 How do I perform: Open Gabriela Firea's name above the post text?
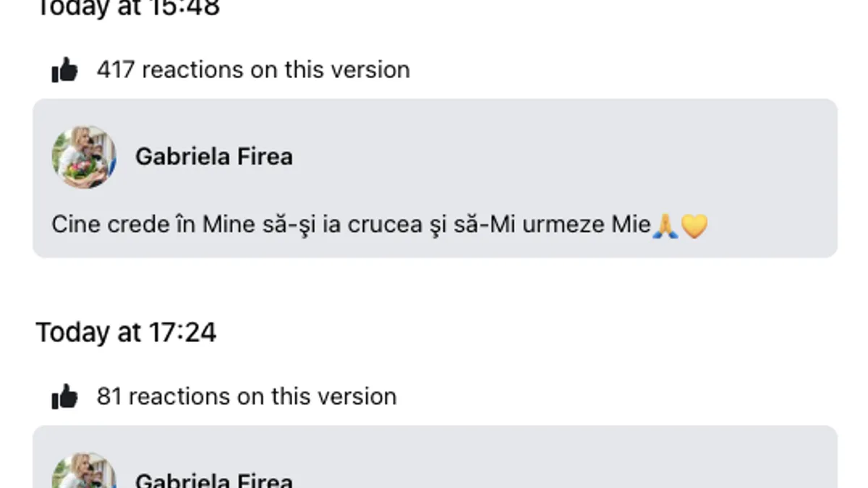[213, 157]
